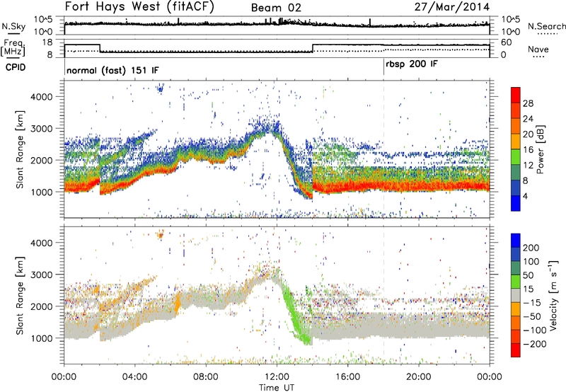Click the "08:00" time tick label
The width and height of the screenshot is (566, 392).
206,377
